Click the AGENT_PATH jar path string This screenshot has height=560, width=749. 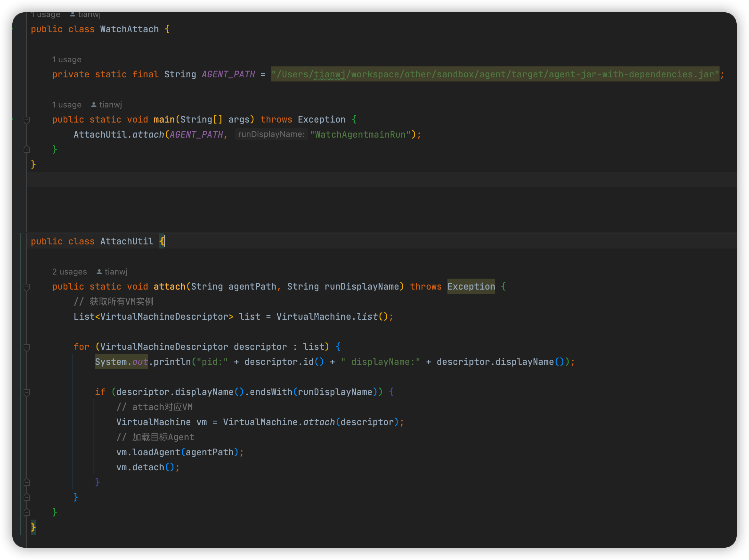coord(495,74)
